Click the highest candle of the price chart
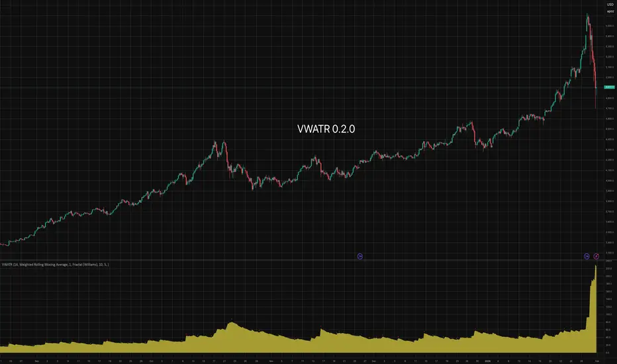 click(587, 16)
